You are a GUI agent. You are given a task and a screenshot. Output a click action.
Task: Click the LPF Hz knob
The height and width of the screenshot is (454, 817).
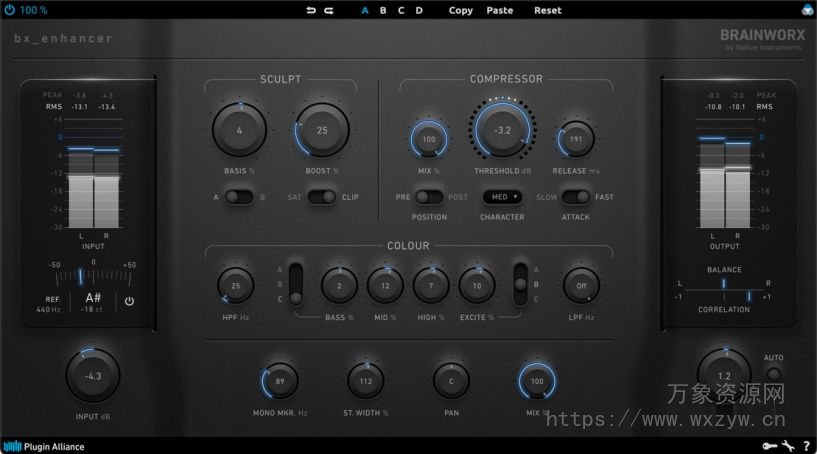(x=581, y=286)
